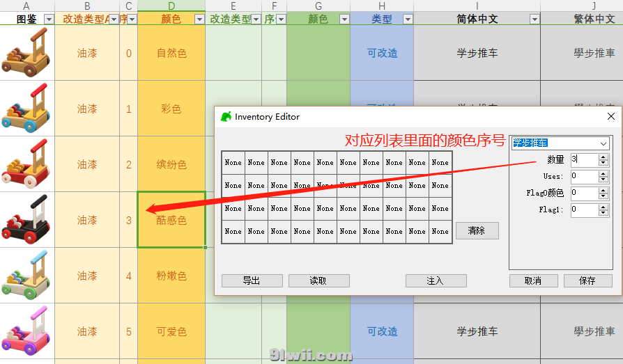Click the 注入 inject button
The width and height of the screenshot is (623, 364).
tap(436, 280)
